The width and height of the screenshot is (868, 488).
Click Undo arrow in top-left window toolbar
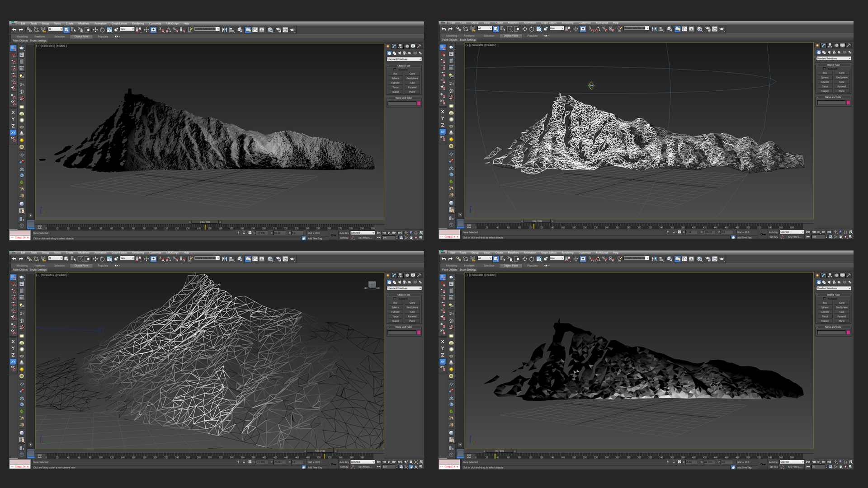(14, 30)
